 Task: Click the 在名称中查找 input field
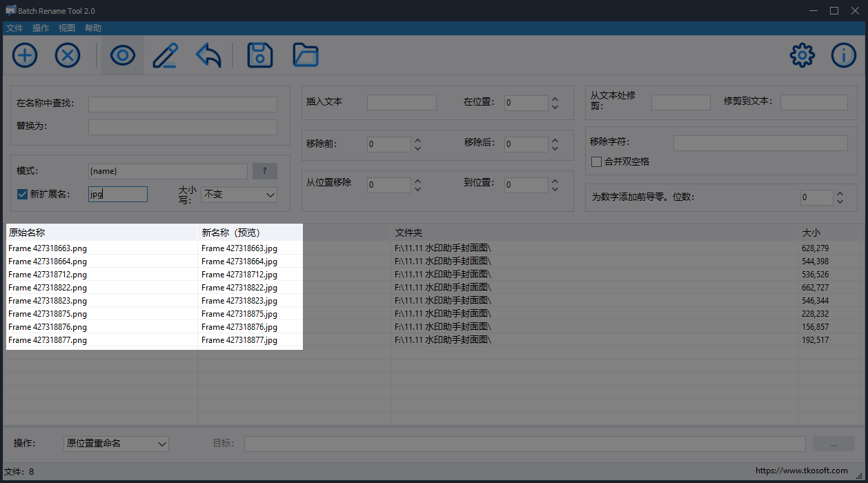pos(183,104)
